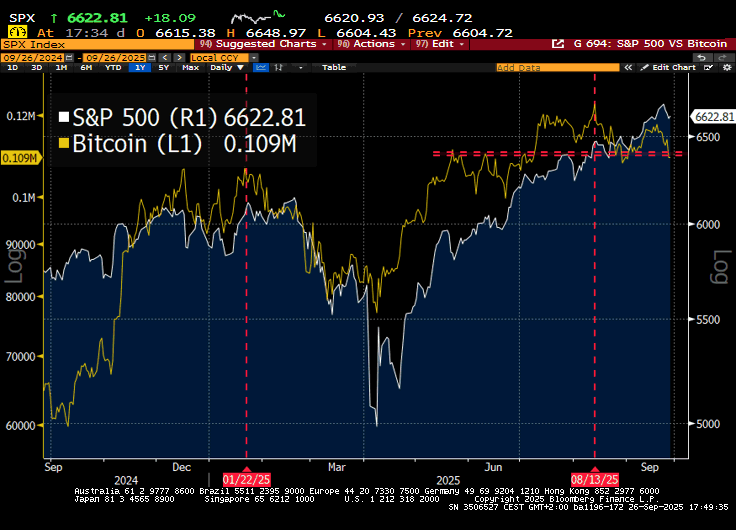736x530 pixels.
Task: Expand the Daily periodicity dropdown
Action: [x=225, y=68]
